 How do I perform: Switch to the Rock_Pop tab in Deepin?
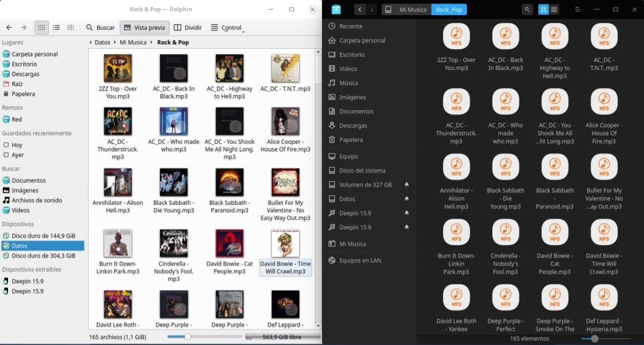point(449,9)
